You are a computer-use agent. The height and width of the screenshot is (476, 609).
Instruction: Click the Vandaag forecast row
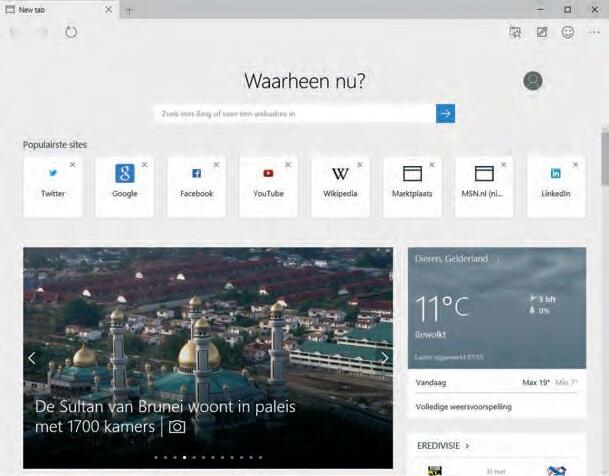click(497, 382)
